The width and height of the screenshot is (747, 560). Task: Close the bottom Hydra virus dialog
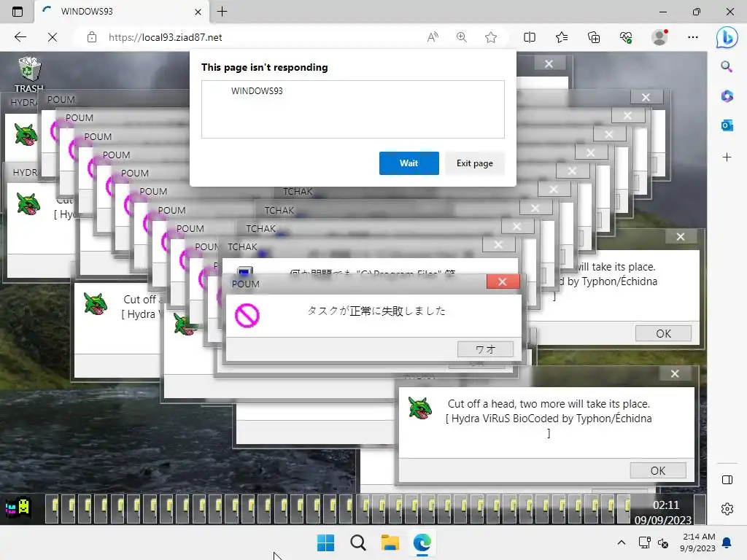[x=675, y=374]
